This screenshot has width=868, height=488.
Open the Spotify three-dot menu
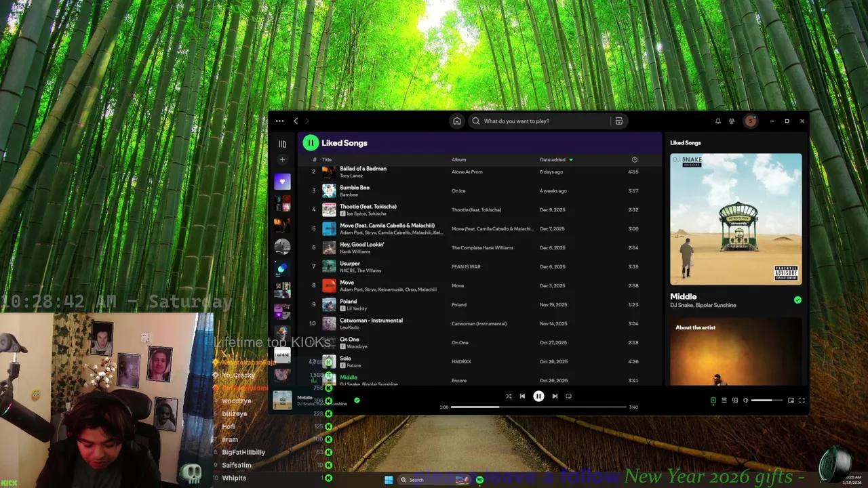[279, 121]
